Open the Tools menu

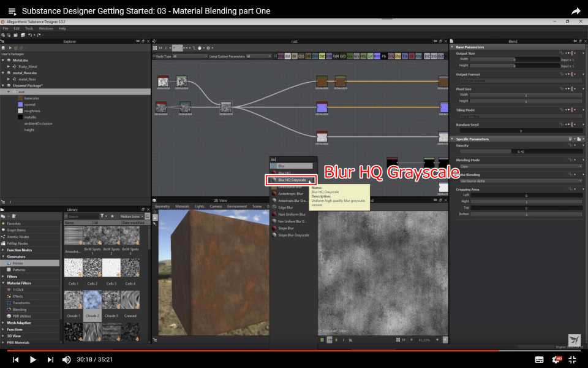[x=29, y=29]
